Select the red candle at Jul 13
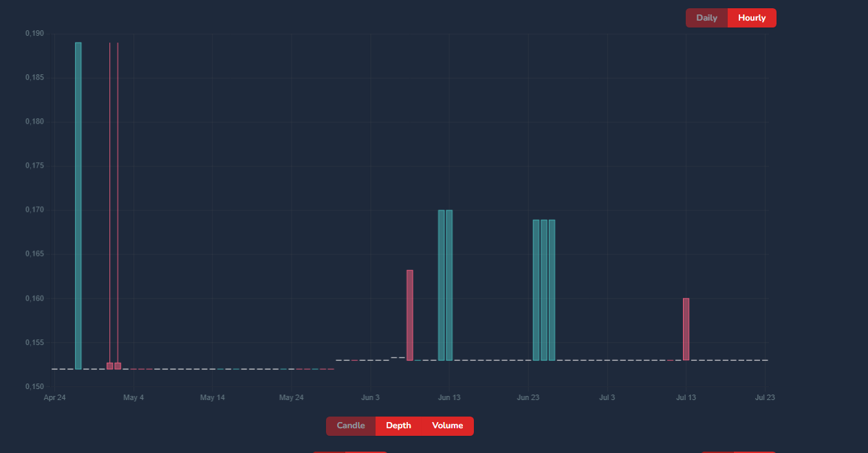 click(x=686, y=329)
